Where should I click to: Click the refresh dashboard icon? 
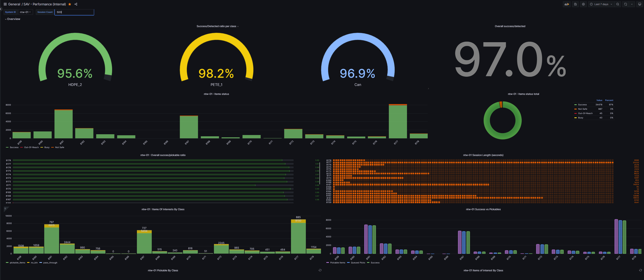coord(626,4)
